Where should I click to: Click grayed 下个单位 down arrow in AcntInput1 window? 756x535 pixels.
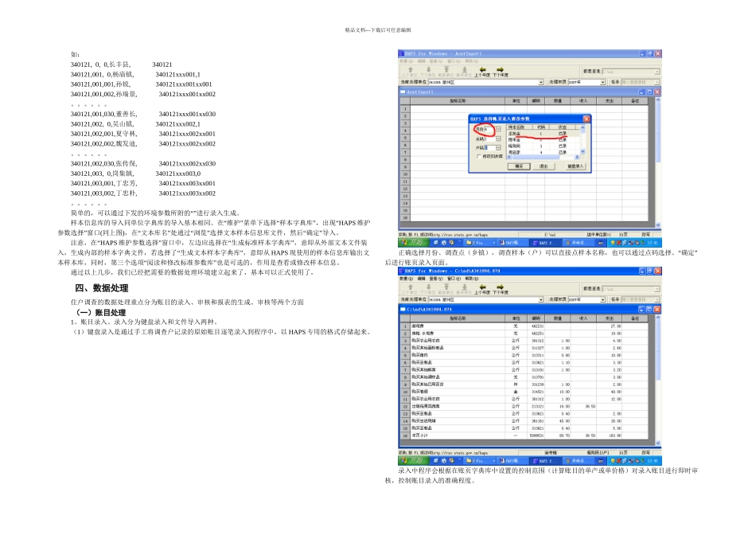428,70
